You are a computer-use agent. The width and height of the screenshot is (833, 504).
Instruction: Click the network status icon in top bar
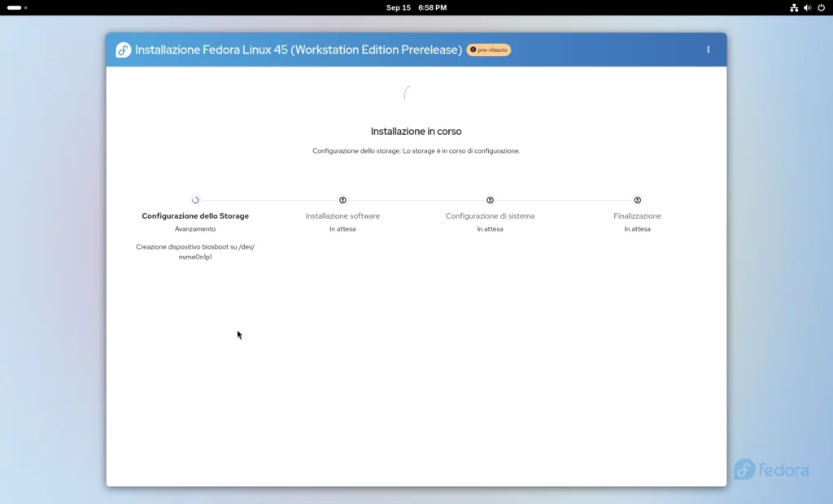pyautogui.click(x=794, y=7)
